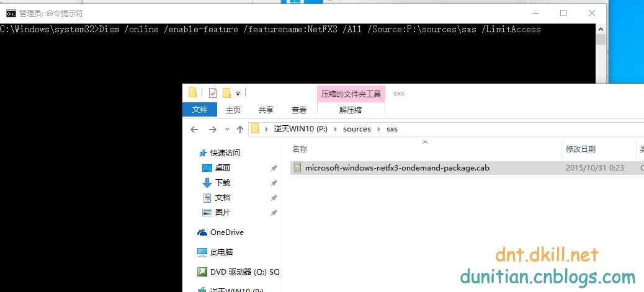Click Command Prompt scrollbar up arrow
This screenshot has width=644, height=292.
pyautogui.click(x=601, y=29)
